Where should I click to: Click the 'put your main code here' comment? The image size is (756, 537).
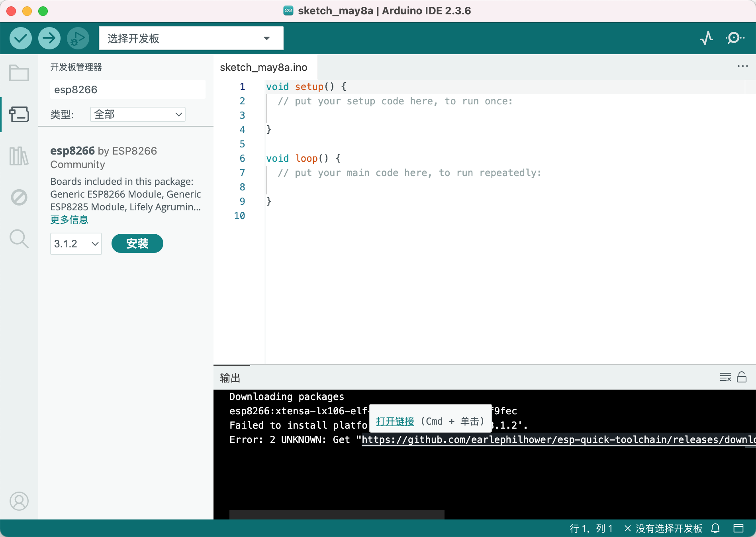pyautogui.click(x=409, y=173)
